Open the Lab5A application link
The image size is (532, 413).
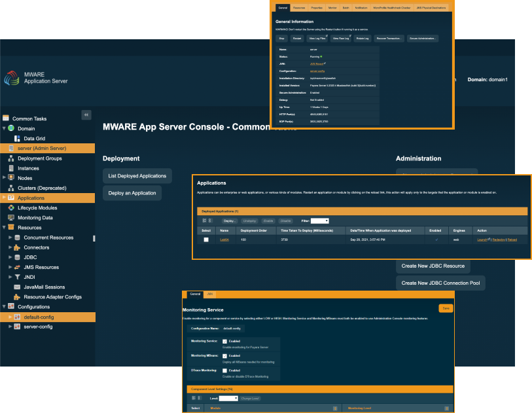[224, 240]
